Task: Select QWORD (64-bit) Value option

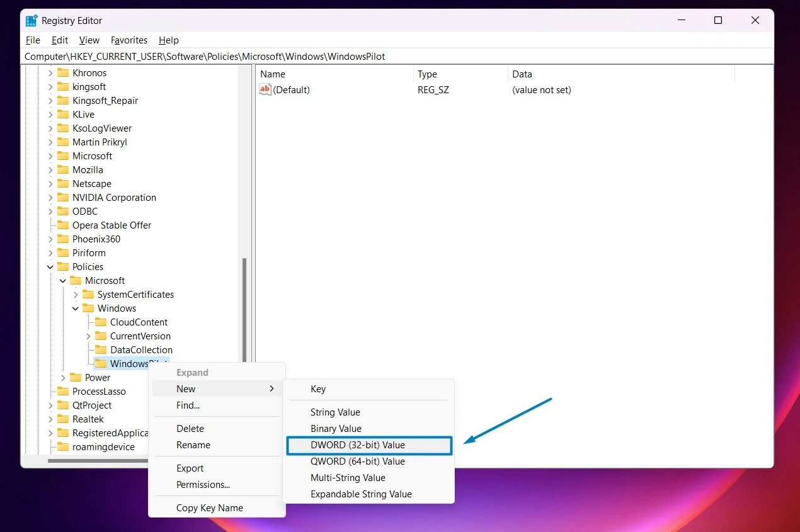Action: coord(369,461)
